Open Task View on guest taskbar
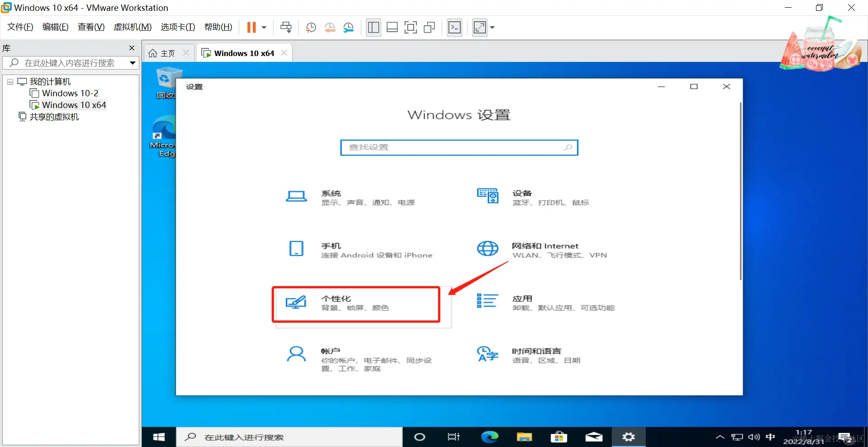The image size is (868, 447). tap(453, 437)
